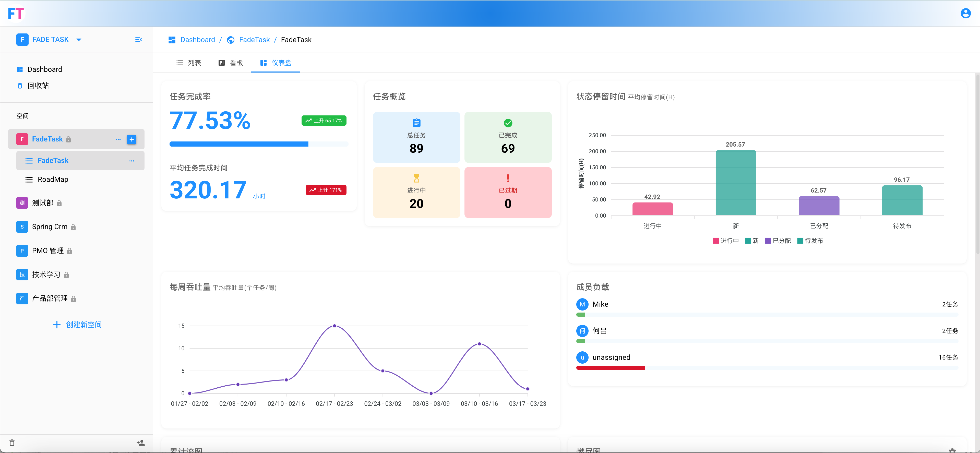Screen dimensions: 980x453
Task: Click the lock icon beside 测试部
Action: [x=59, y=203]
